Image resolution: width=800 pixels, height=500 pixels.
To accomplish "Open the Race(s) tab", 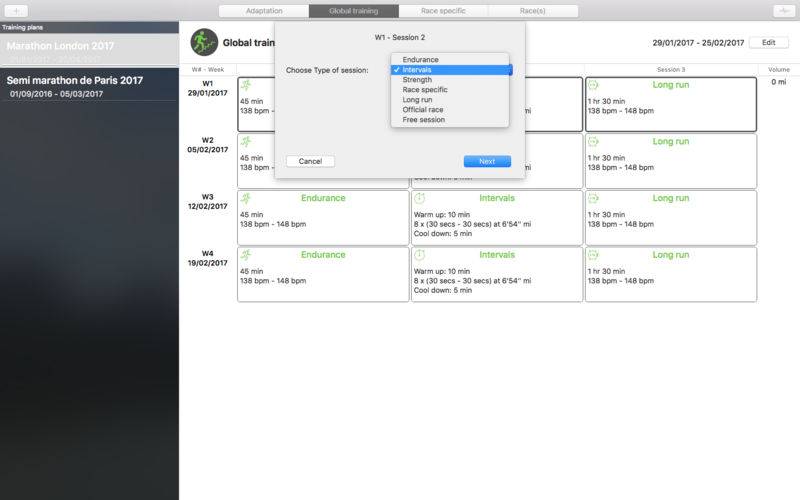I will [533, 11].
